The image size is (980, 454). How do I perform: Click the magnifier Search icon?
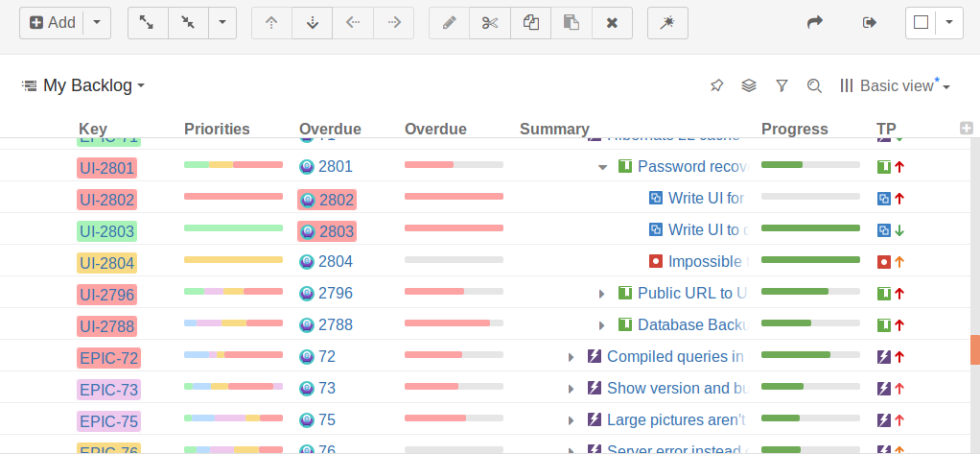(814, 85)
